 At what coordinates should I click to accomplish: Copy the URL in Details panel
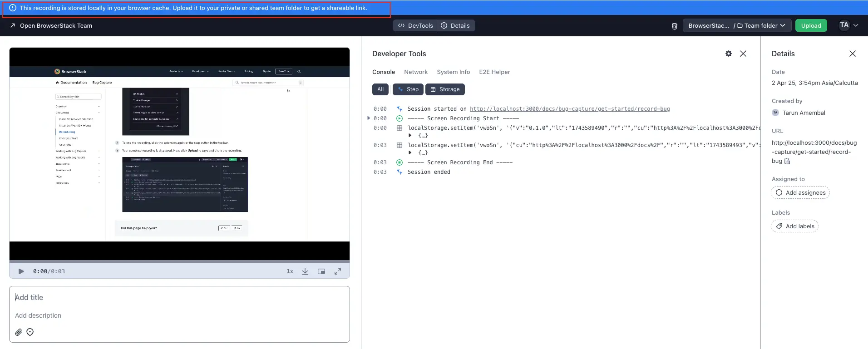pyautogui.click(x=787, y=161)
